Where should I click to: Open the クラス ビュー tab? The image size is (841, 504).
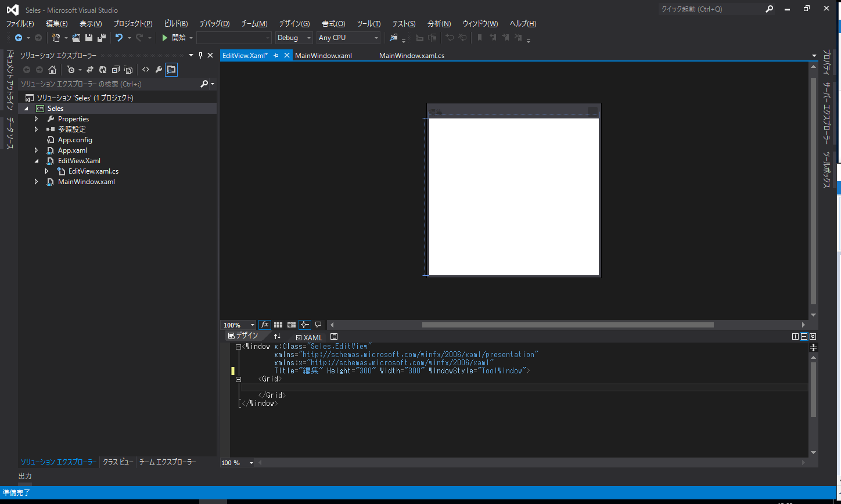[118, 462]
